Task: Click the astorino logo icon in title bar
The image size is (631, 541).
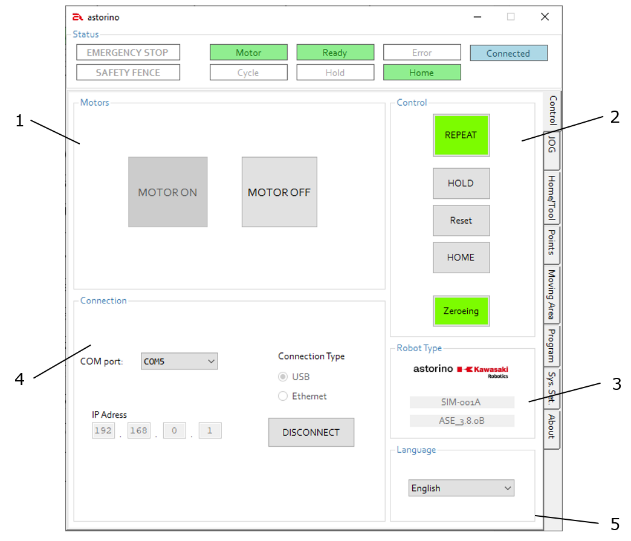Action: tap(77, 17)
